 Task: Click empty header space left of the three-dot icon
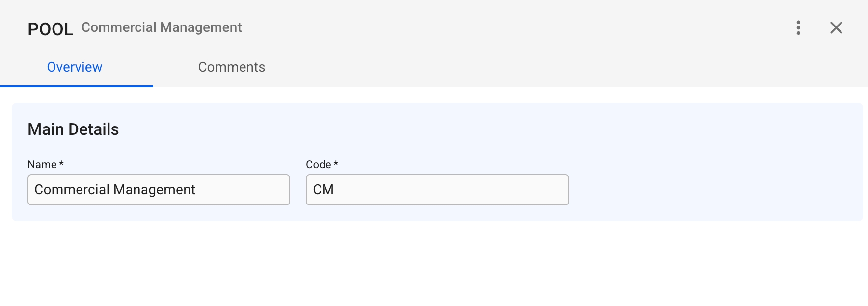[540, 28]
